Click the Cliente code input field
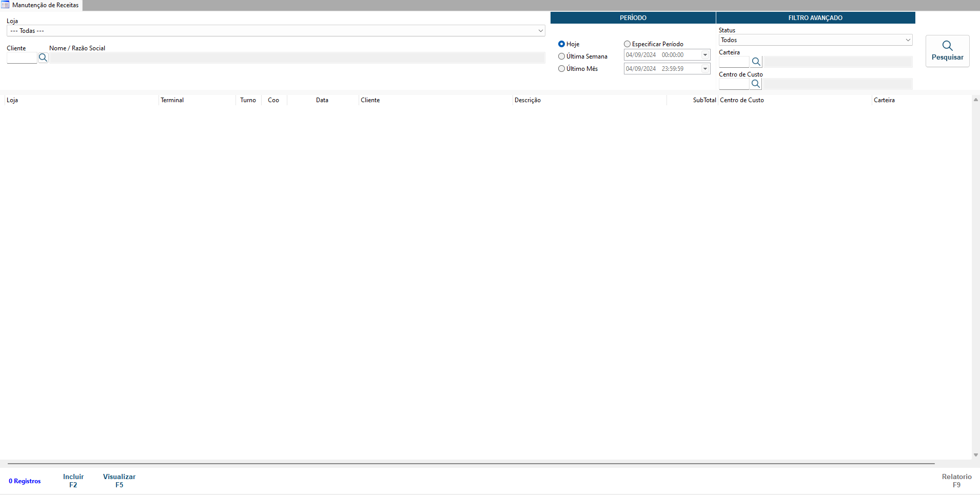Viewport: 980px width, 495px height. [22, 58]
